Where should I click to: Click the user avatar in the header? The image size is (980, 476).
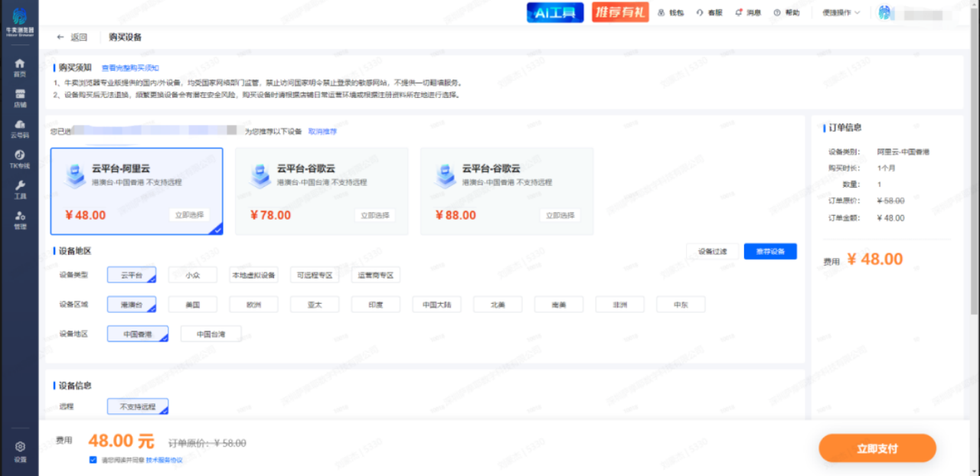click(x=885, y=12)
